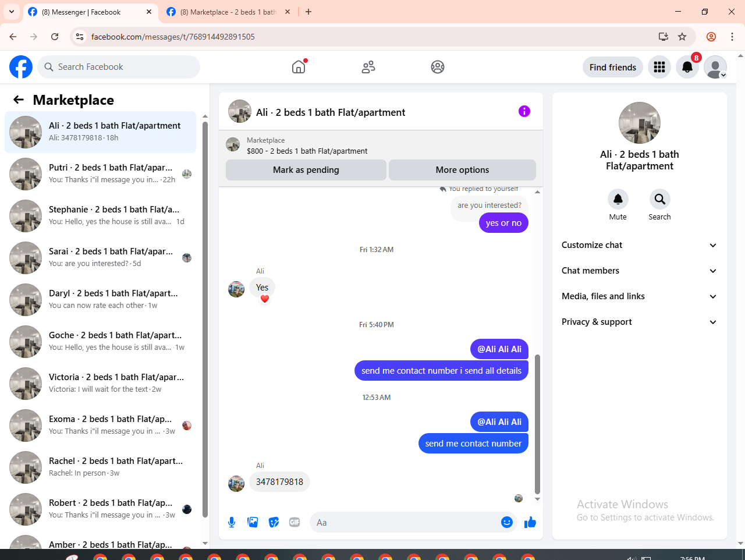Click 'send me contact number' message bubble

tap(473, 444)
